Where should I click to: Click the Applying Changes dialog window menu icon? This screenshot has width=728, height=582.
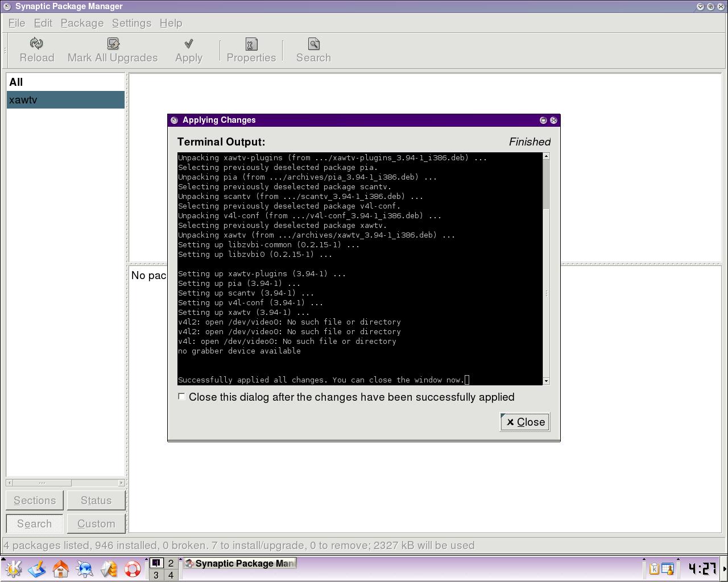tap(175, 120)
